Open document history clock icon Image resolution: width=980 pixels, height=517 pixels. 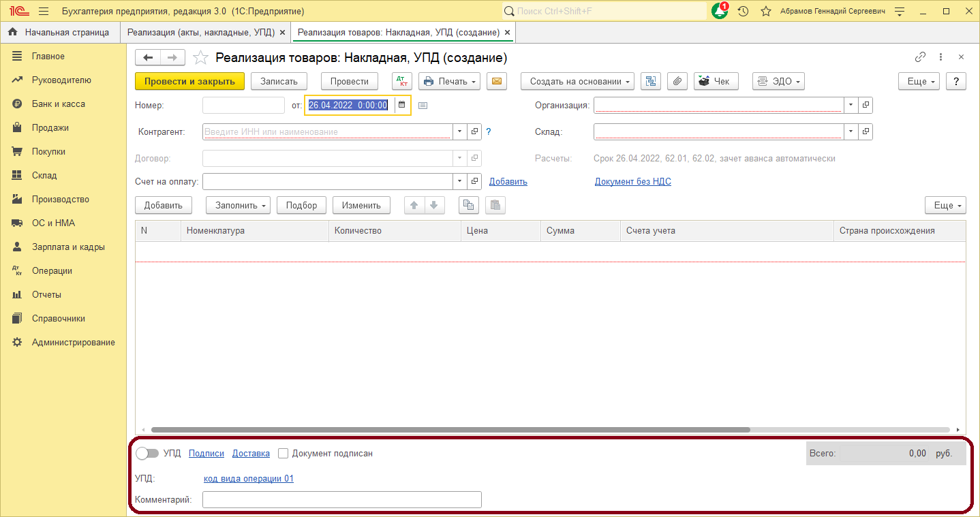[743, 11]
